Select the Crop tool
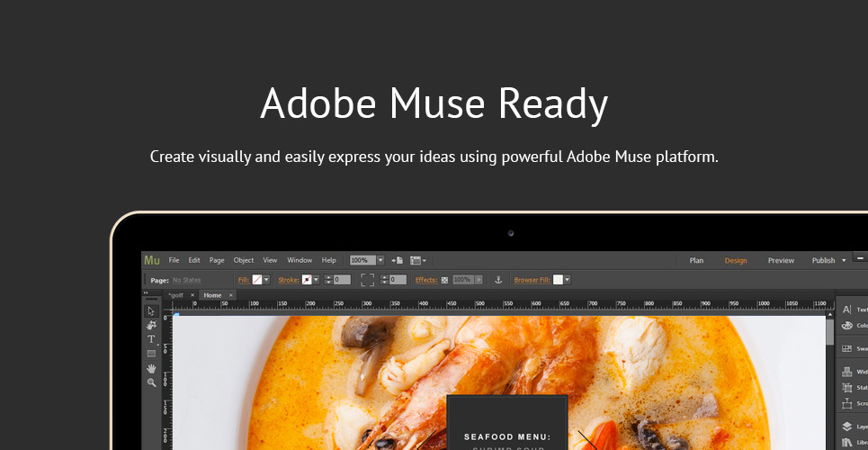Viewport: 868px width, 450px height. pyautogui.click(x=151, y=325)
